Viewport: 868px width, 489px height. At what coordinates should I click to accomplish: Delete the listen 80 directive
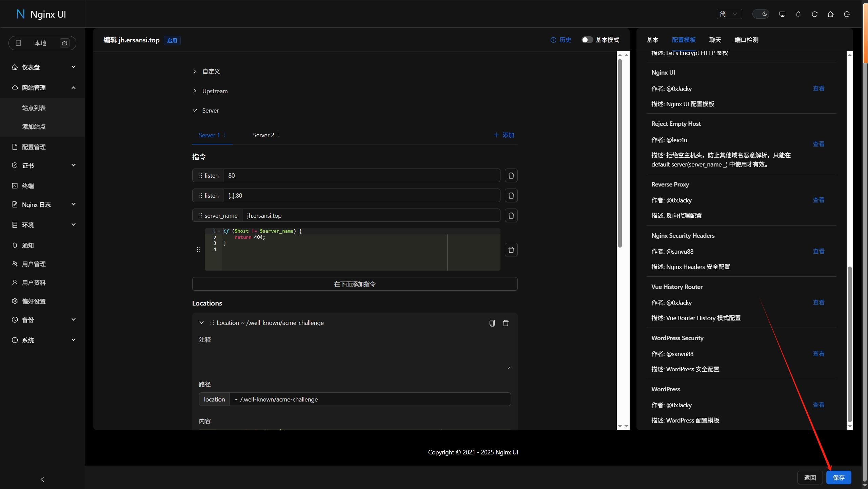(x=511, y=175)
